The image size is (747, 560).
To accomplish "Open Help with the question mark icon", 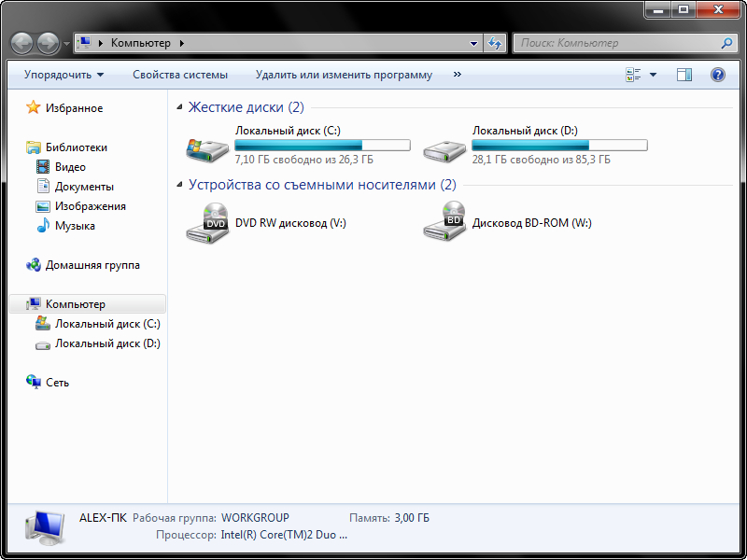I will (x=717, y=75).
